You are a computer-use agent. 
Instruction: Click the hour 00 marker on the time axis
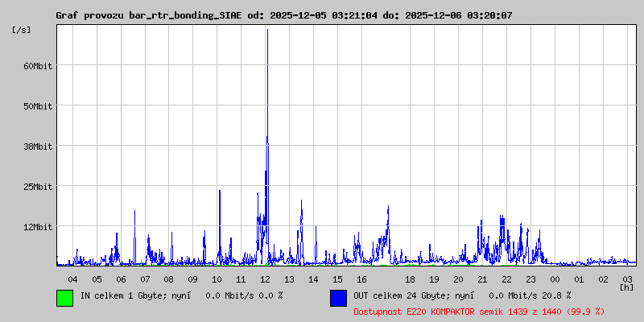pos(555,279)
